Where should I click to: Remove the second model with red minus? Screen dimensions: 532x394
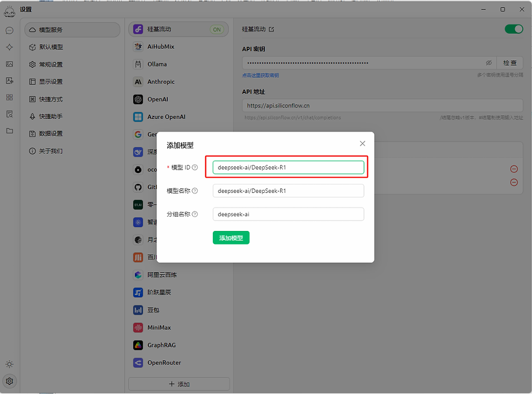514,183
